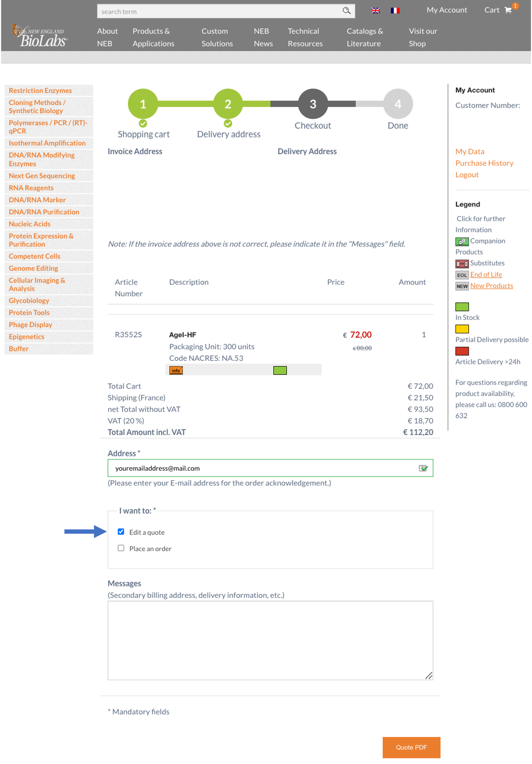Click the green in-stock indicator for AgeI-HF

pos(280,370)
